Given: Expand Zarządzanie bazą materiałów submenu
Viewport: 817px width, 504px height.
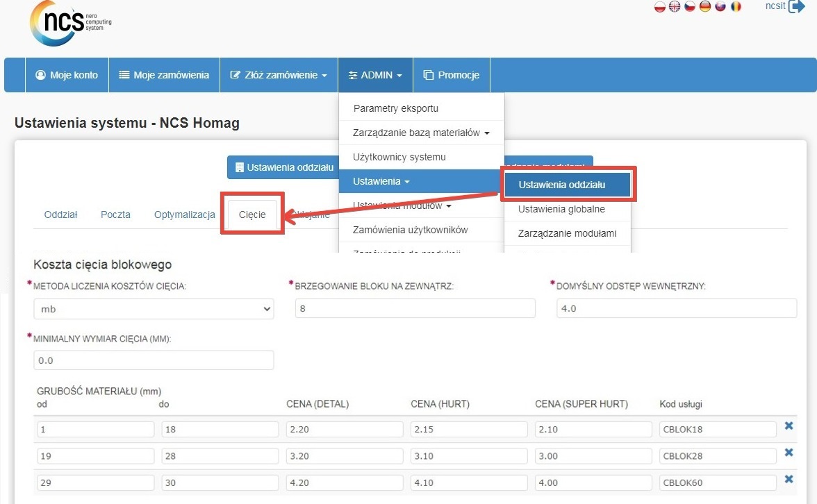Looking at the screenshot, I should point(420,133).
